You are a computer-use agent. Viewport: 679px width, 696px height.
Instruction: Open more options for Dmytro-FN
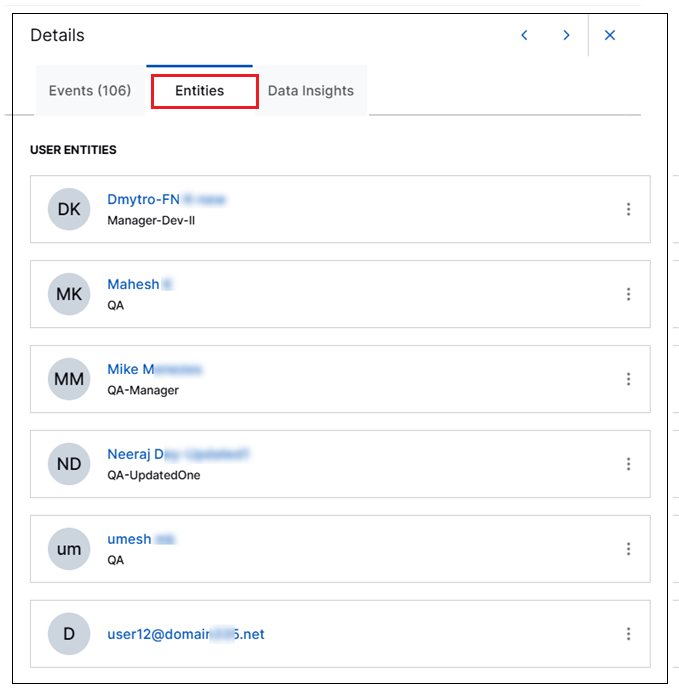click(628, 209)
